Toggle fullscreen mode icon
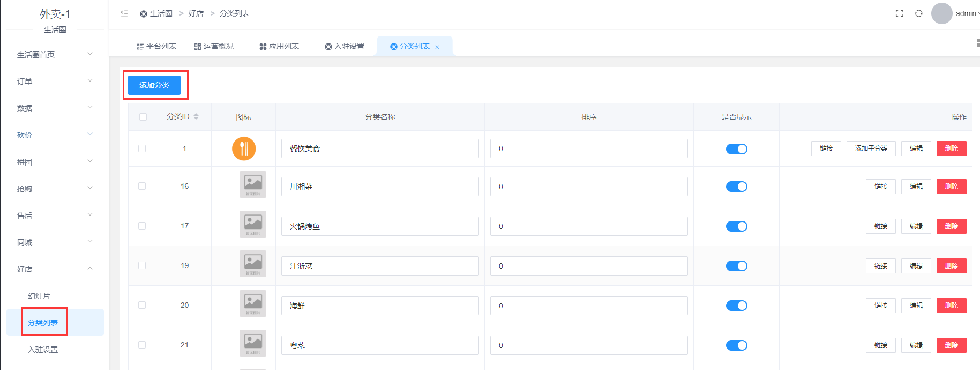Viewport: 980px width, 370px height. point(900,13)
